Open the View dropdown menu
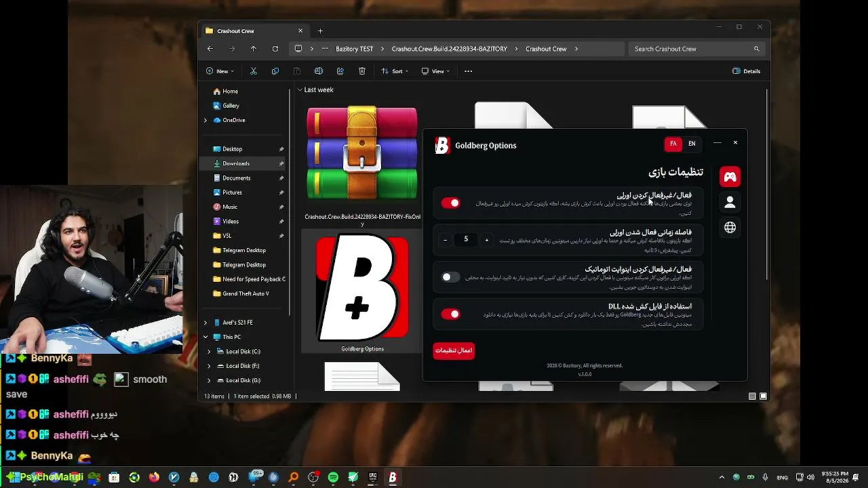Viewport: 868px width, 488px height. coord(436,71)
